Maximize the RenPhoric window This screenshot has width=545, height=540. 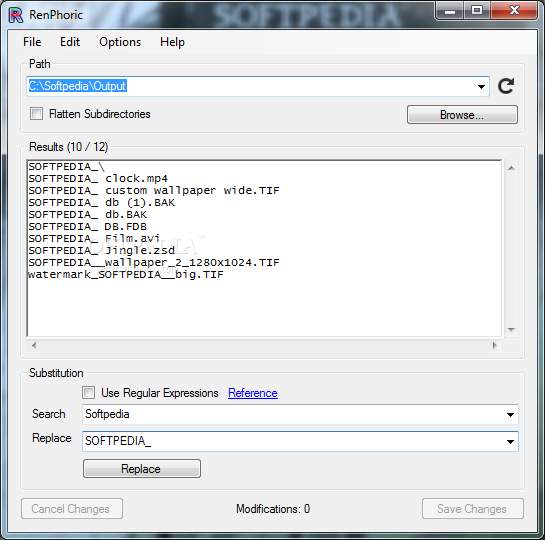click(477, 11)
